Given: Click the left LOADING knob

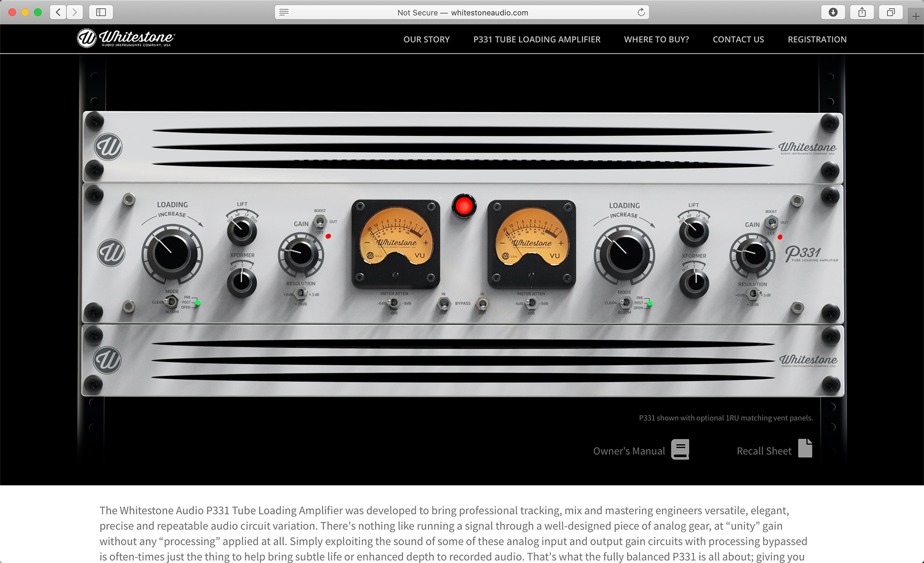Looking at the screenshot, I should tap(172, 253).
